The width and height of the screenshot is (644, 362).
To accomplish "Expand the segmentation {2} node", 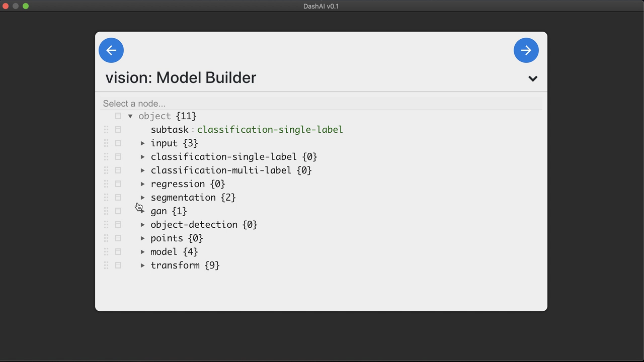I will (x=142, y=198).
